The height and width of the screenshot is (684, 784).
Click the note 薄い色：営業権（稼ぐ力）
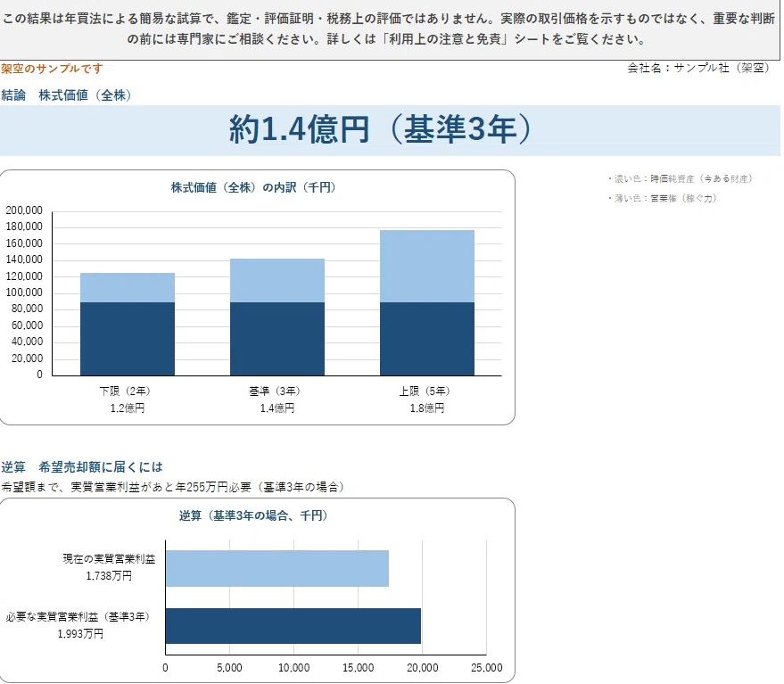pos(663,199)
